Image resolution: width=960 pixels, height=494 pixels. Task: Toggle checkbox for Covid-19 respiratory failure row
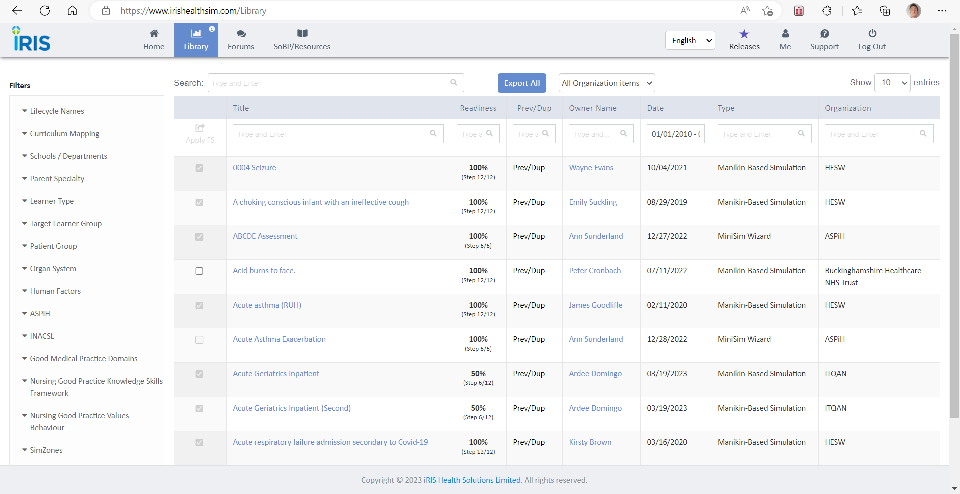199,442
